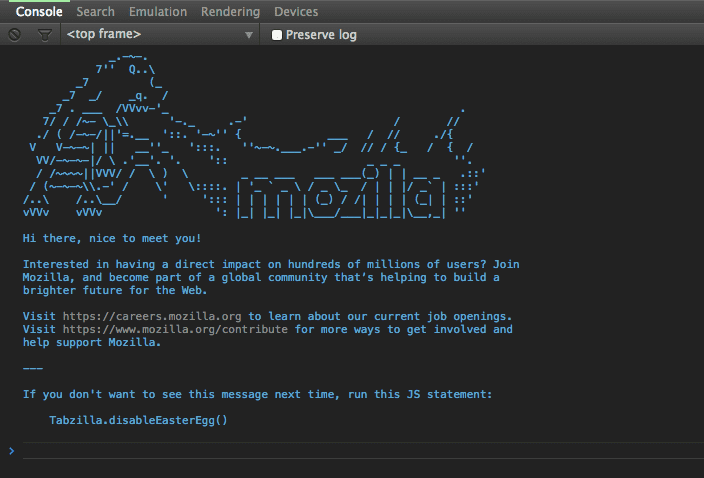Open the careers.mozilla.org link
Image resolution: width=704 pixels, height=478 pixels.
152,316
